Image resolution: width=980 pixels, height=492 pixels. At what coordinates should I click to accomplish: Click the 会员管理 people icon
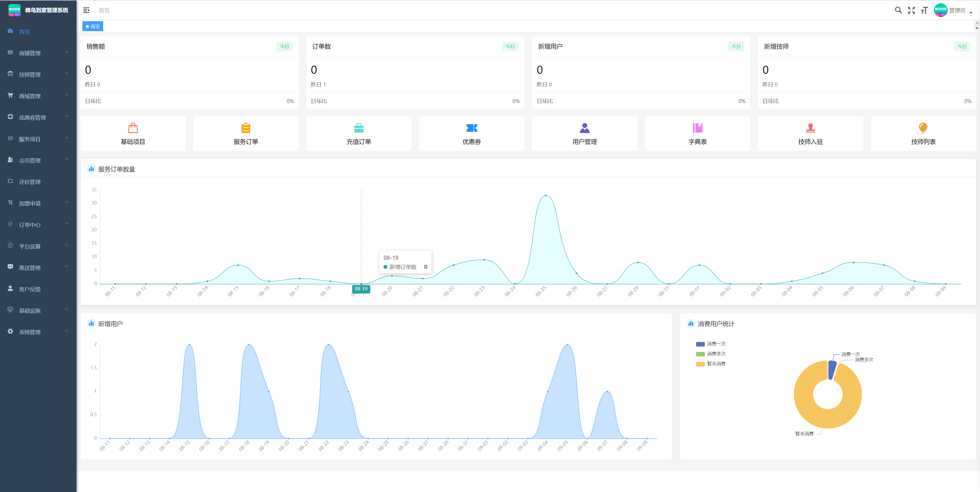[x=10, y=160]
